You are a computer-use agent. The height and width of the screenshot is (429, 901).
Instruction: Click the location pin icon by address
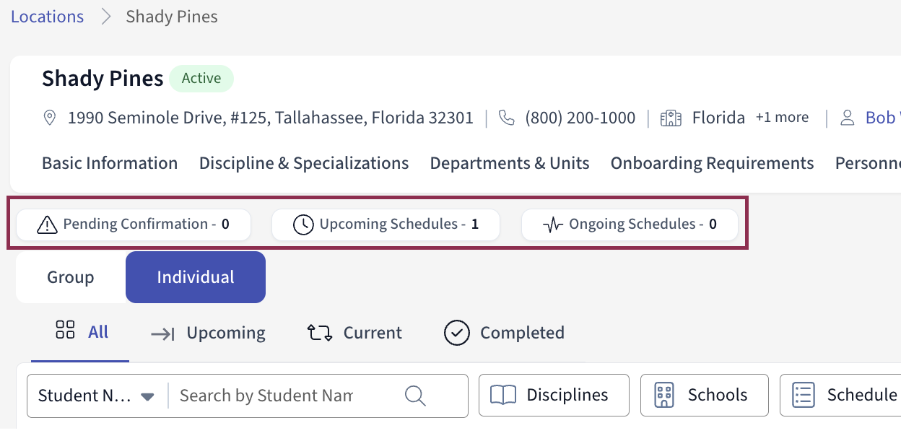pyautogui.click(x=50, y=118)
